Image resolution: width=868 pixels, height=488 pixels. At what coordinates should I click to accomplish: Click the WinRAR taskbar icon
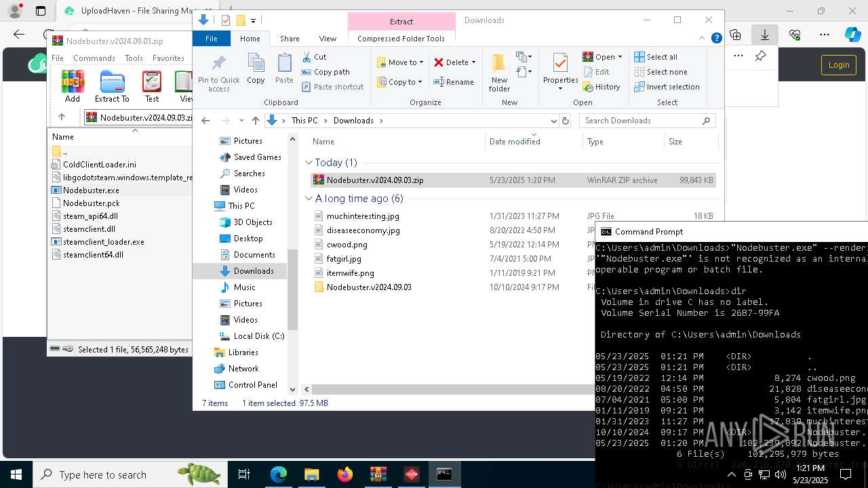378,474
